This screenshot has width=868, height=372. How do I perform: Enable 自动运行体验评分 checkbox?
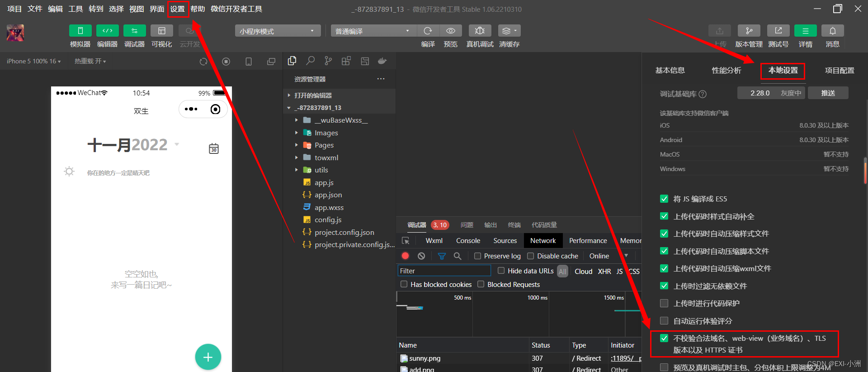(664, 321)
